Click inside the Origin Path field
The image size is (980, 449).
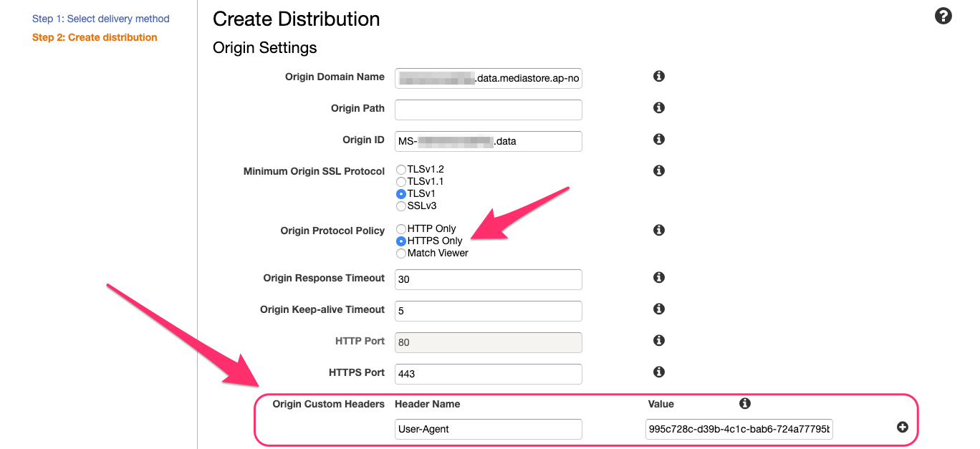488,109
